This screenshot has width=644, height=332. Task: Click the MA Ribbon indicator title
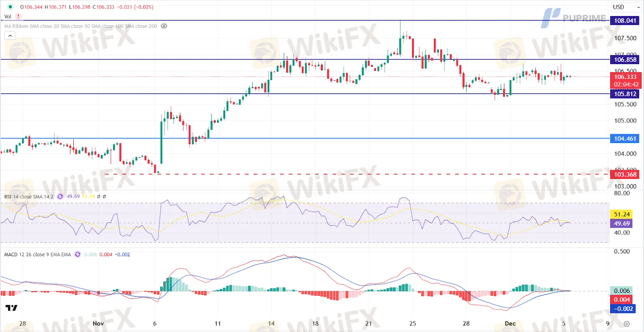80,26
